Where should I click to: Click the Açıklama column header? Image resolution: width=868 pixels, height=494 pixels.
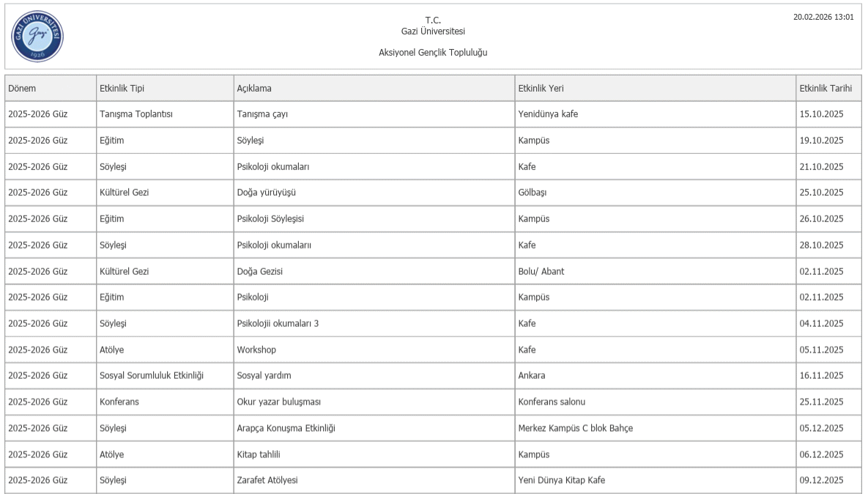(254, 89)
